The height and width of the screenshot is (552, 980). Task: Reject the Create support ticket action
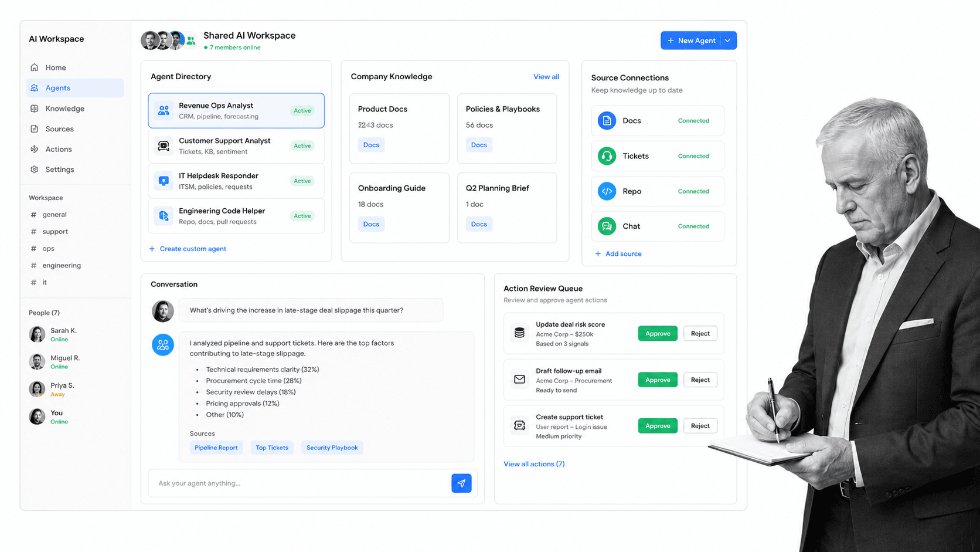(700, 426)
